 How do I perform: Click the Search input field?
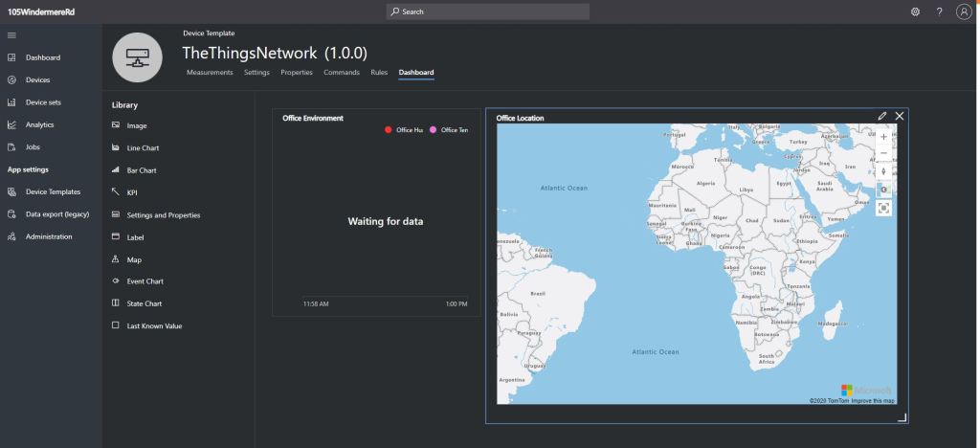click(x=488, y=11)
